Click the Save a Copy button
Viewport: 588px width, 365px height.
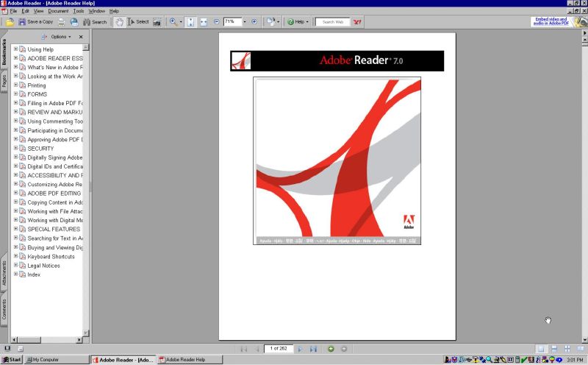[36, 22]
